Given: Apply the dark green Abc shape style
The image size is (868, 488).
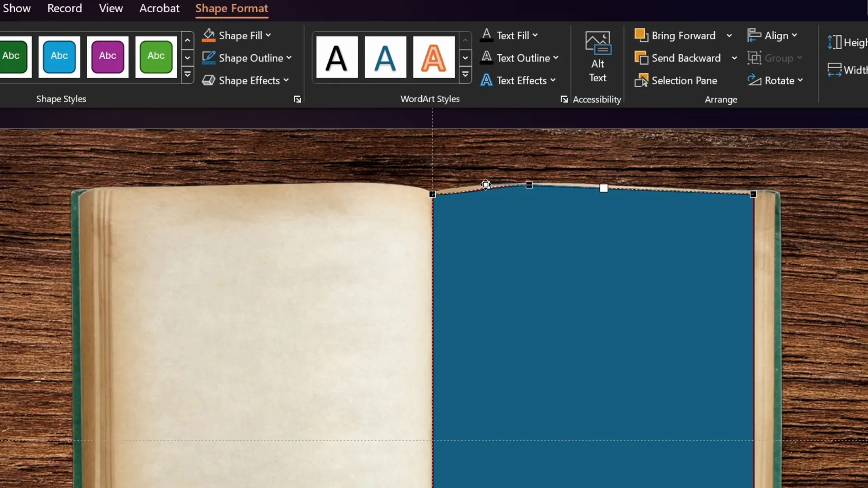Looking at the screenshot, I should coord(14,56).
